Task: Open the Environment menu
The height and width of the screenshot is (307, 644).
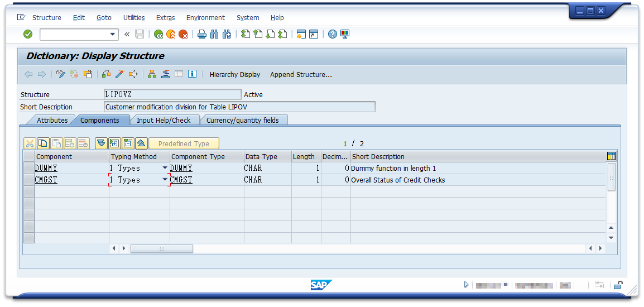Action: (205, 18)
